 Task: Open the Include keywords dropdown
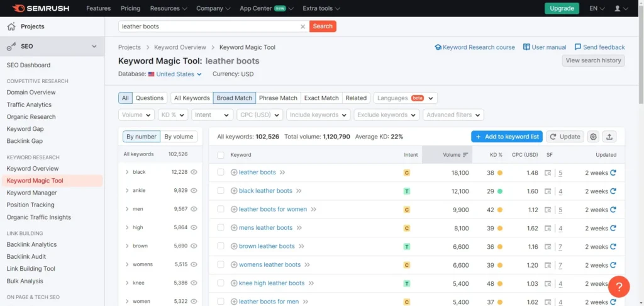318,115
